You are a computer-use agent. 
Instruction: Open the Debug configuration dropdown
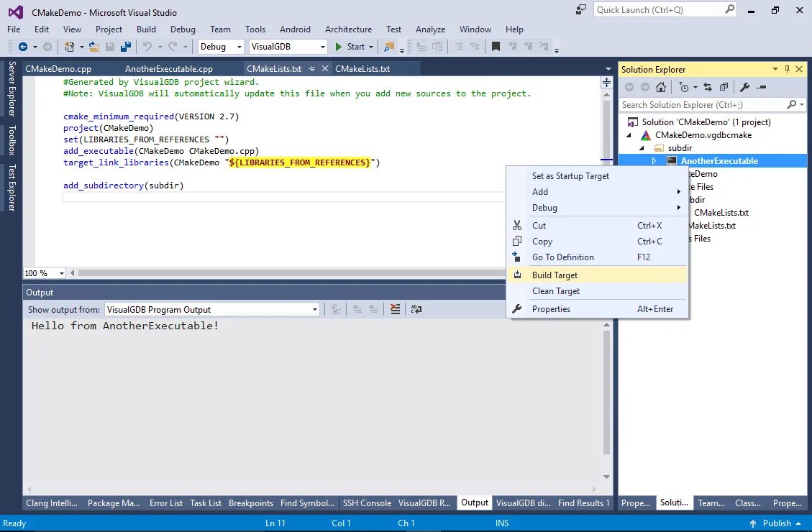tap(240, 47)
